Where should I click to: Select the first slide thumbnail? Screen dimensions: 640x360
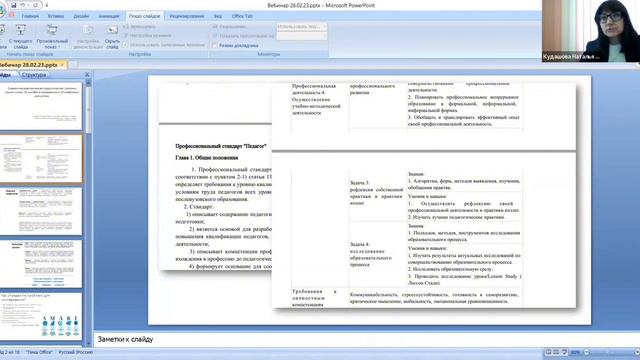(41, 106)
